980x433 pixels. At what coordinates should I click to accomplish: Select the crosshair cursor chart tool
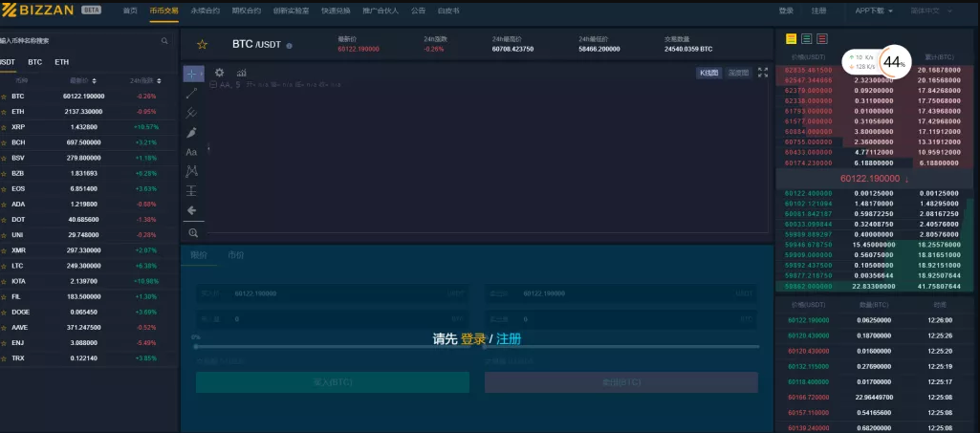[x=191, y=74]
